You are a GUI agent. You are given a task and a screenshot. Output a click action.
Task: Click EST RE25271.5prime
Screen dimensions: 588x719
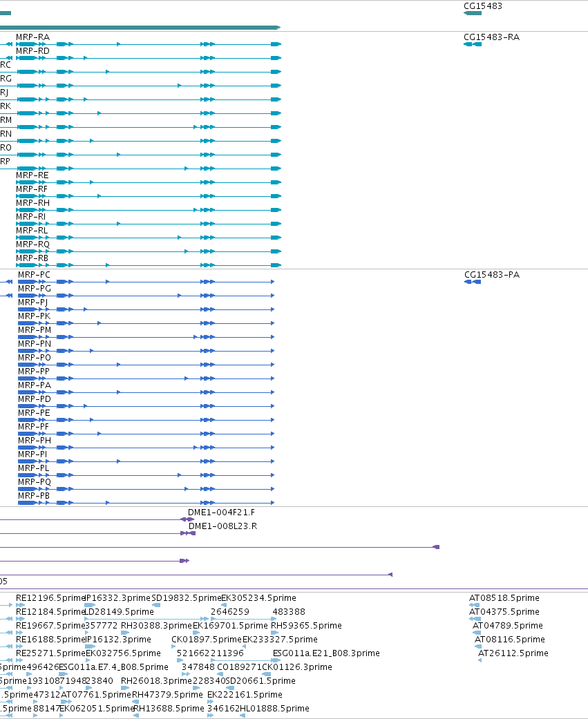point(50,653)
